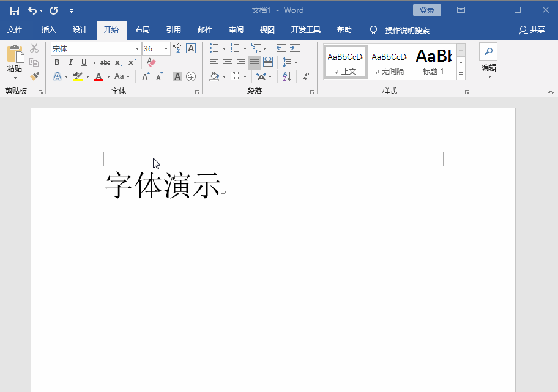Click the 登录 sign-in button
Image resolution: width=558 pixels, height=392 pixels.
tap(426, 10)
